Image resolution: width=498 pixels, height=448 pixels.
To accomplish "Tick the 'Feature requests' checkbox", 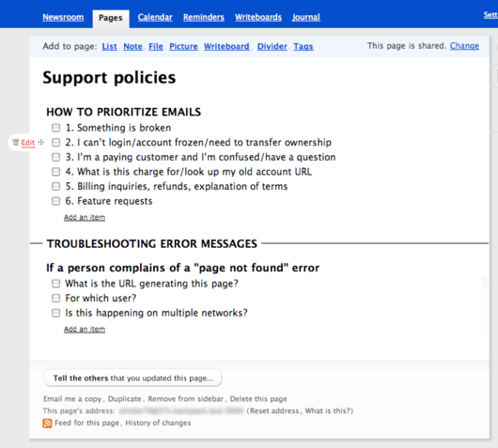I will [x=55, y=201].
